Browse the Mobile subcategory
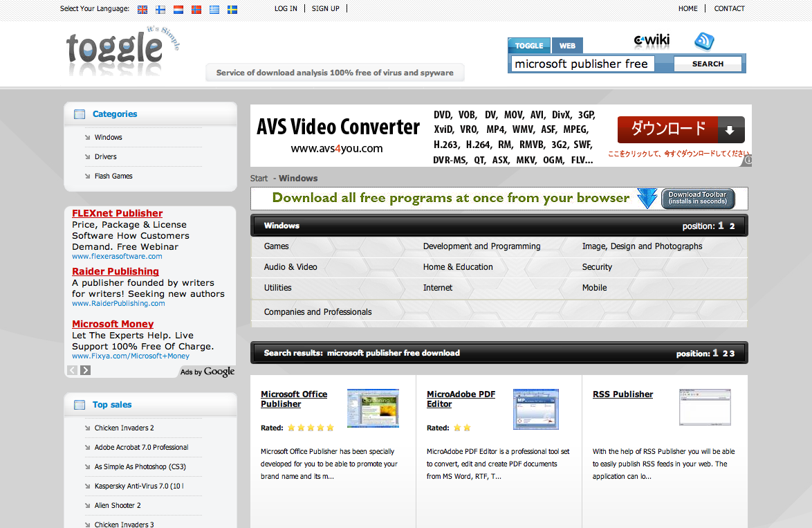This screenshot has height=528, width=812. (x=595, y=288)
